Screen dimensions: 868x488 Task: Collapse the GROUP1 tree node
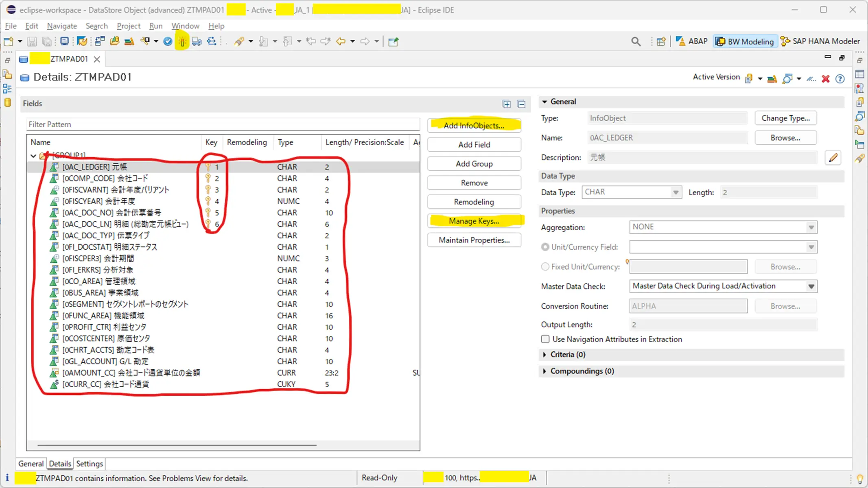tap(33, 155)
